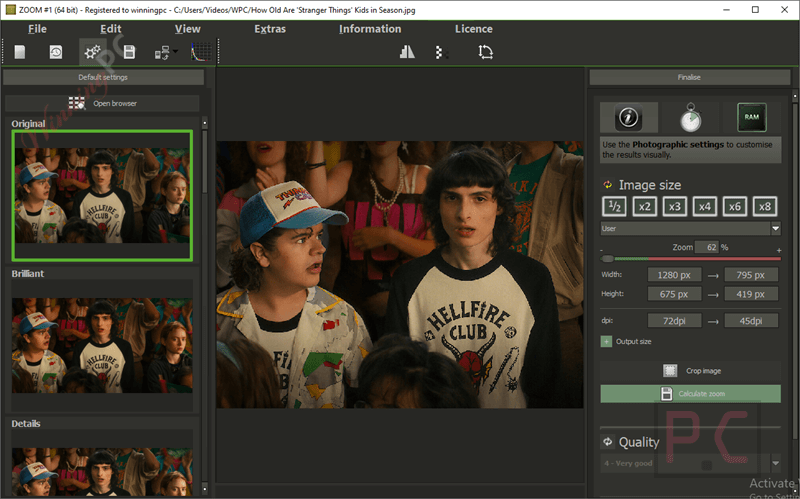Open the File menu
The image size is (800, 499).
(37, 29)
